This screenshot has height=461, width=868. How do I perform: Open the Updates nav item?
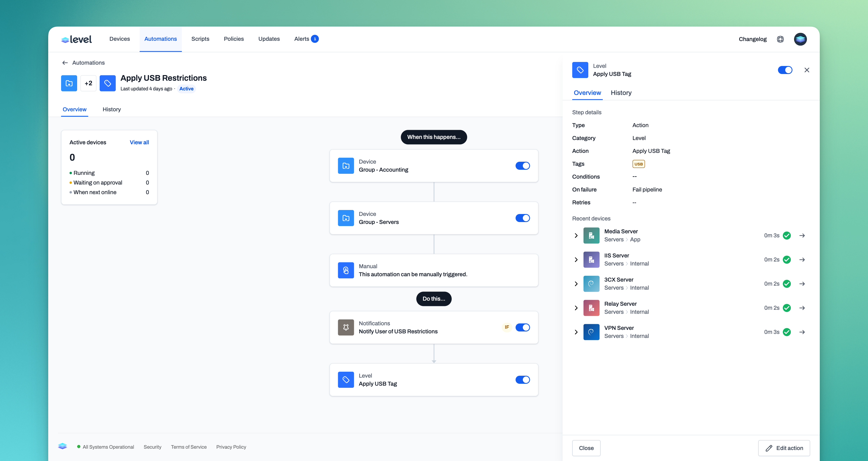pos(269,39)
